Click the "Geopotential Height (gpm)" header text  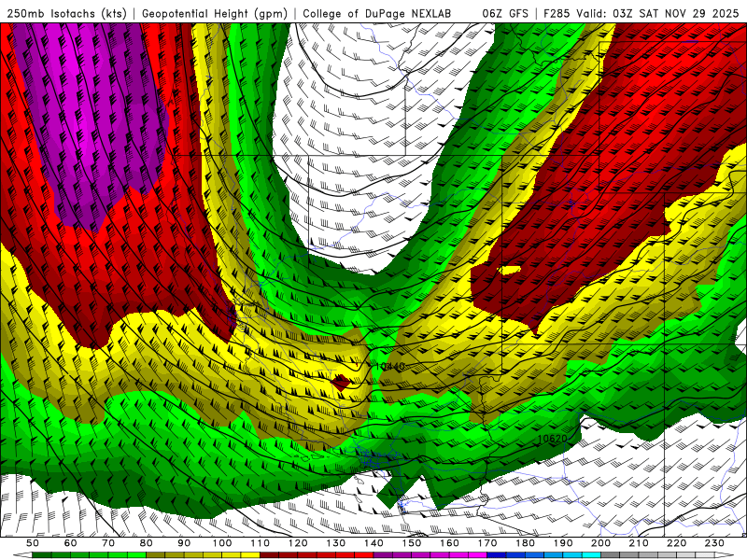(x=215, y=13)
